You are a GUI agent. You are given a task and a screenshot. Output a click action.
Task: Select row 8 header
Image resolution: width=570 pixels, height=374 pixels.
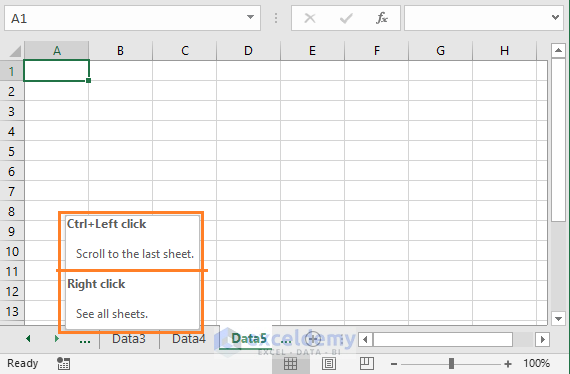point(12,211)
